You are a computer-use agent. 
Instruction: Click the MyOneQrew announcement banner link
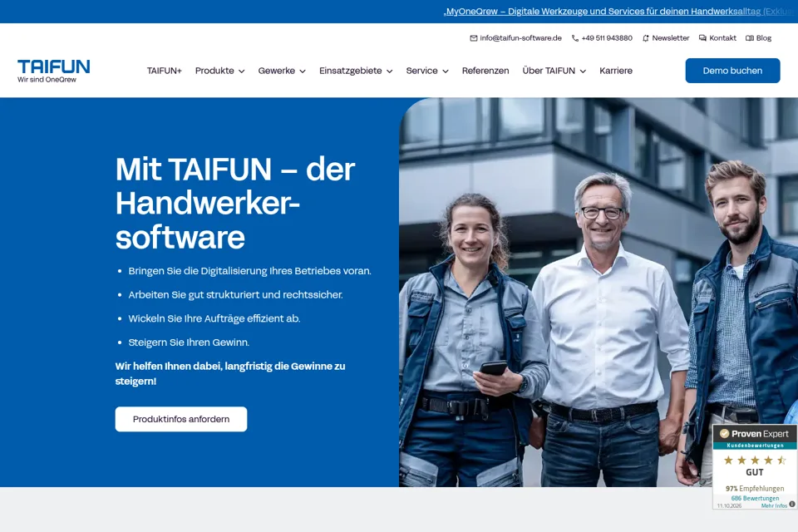620,11
